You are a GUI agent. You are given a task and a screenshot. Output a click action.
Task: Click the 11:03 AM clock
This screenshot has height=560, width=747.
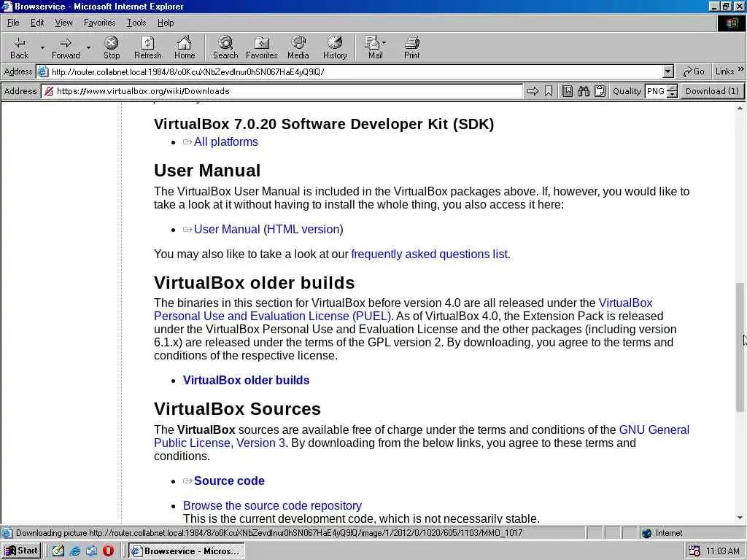(x=722, y=551)
